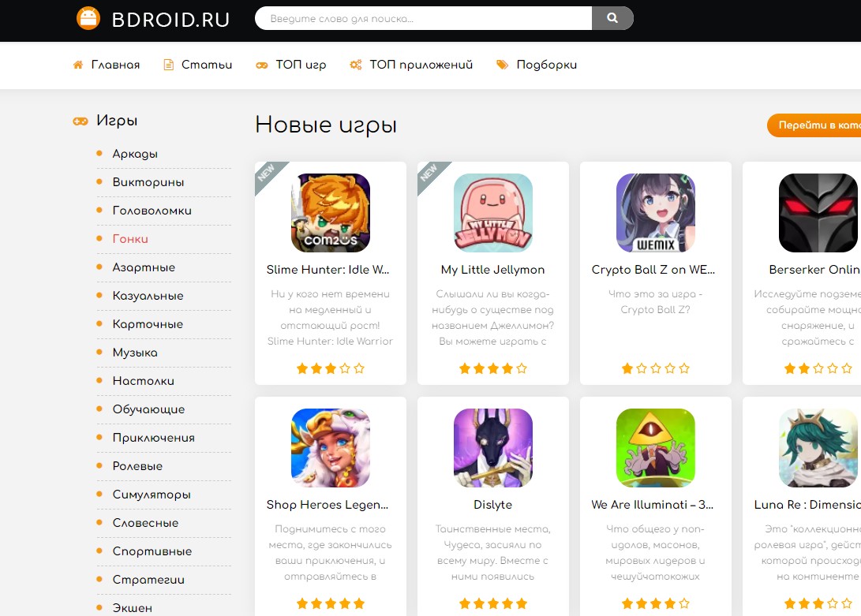Click the Shop Heroes Legends icon
Viewport: 861px width, 616px height.
[x=330, y=448]
